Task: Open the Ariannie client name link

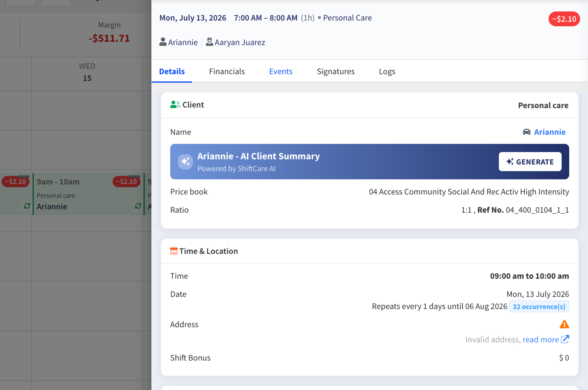Action: point(550,132)
